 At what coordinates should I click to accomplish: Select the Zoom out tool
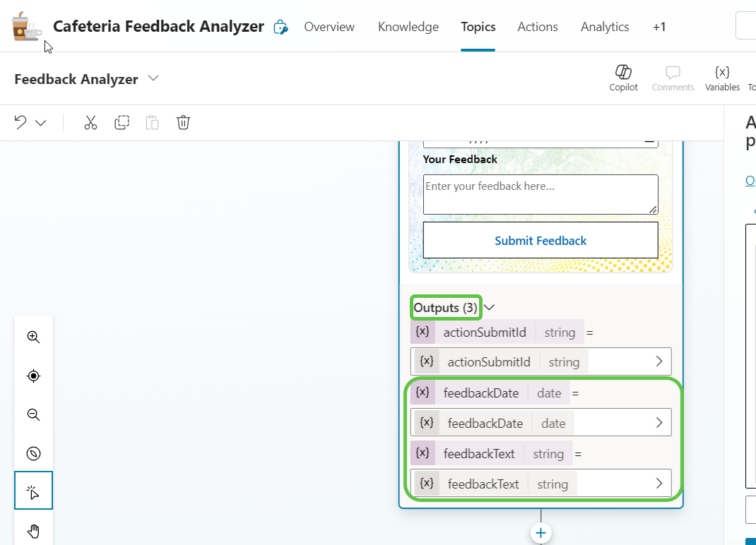pos(33,414)
